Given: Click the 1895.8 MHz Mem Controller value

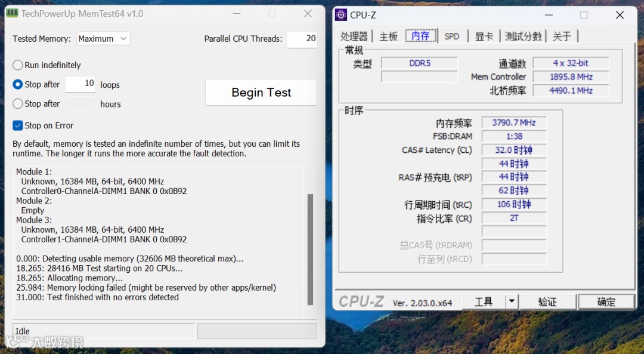Looking at the screenshot, I should click(x=571, y=76).
